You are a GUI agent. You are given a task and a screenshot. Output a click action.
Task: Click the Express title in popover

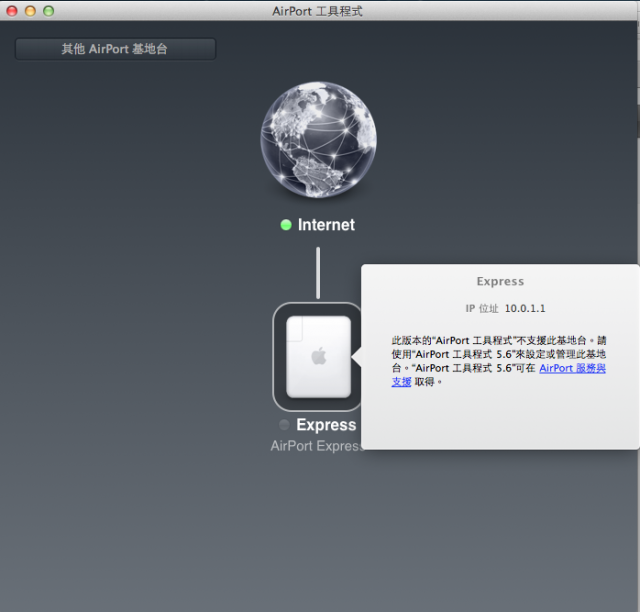click(x=500, y=281)
